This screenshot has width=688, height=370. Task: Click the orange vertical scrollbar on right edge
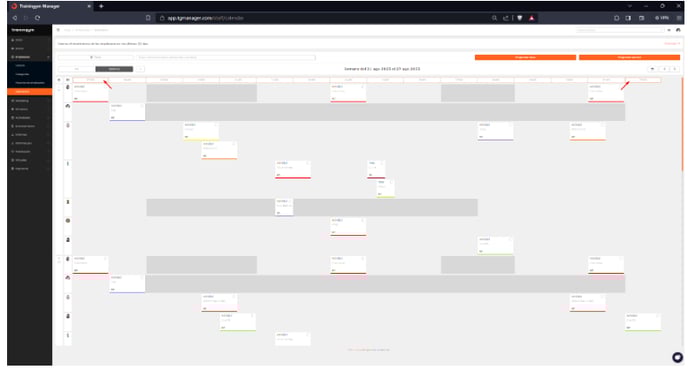click(x=682, y=124)
